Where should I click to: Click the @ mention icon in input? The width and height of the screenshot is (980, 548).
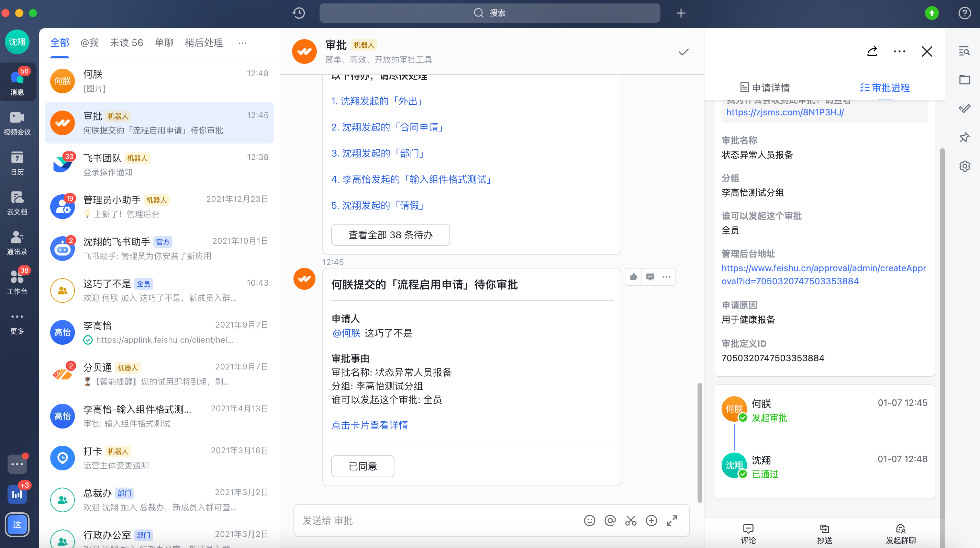[x=610, y=520]
